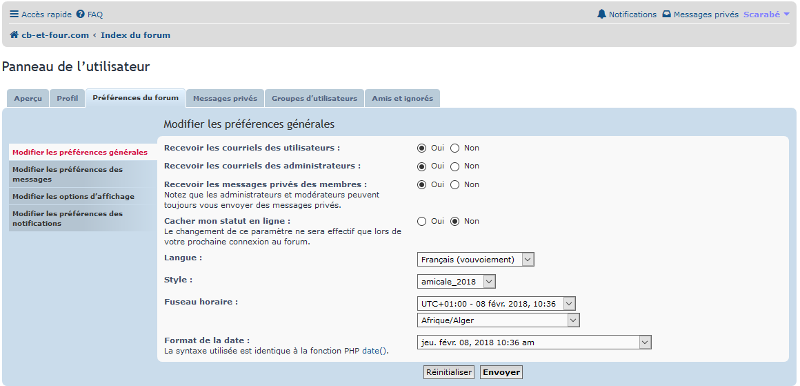Screen dimensions: 800x386
Task: Open the Accès rapide hamburger menu icon
Action: [x=14, y=14]
